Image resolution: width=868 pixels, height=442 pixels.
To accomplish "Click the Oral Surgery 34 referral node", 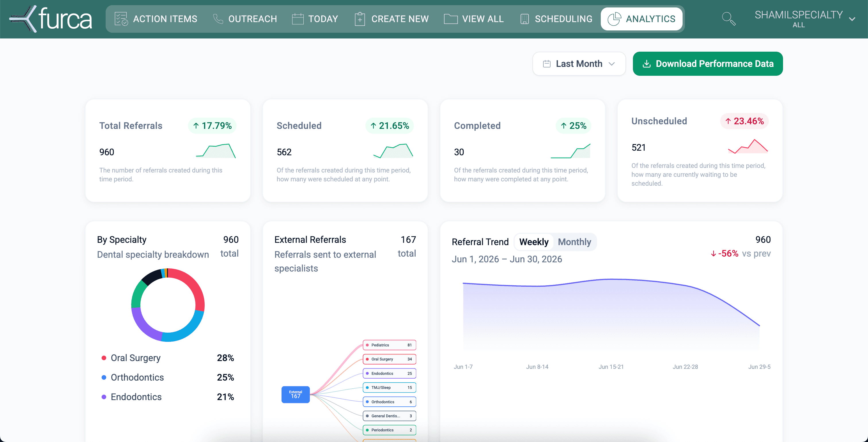I will point(389,359).
